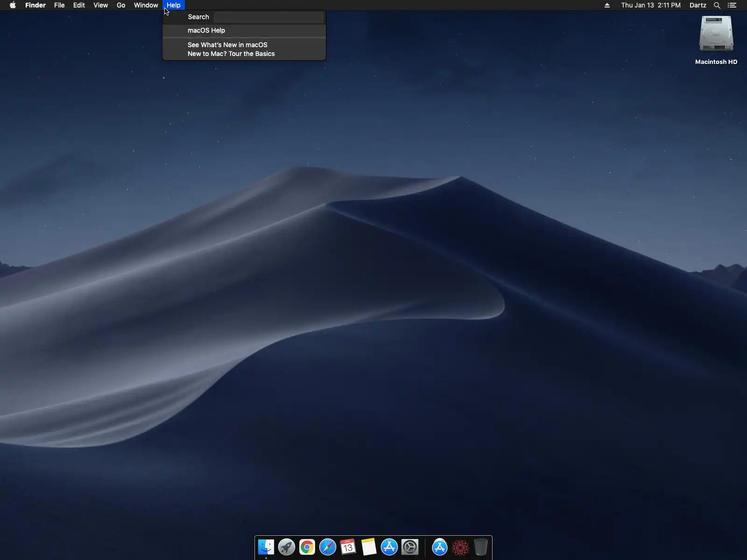Click the date and time display

tap(651, 5)
